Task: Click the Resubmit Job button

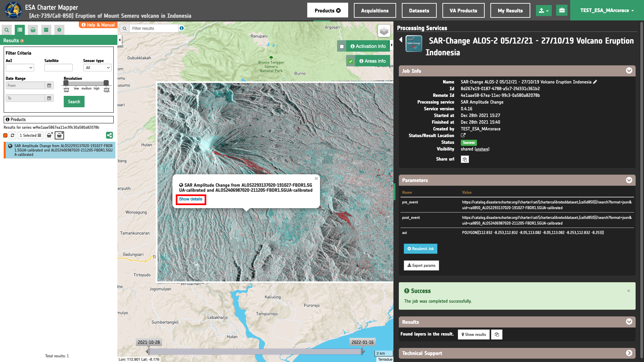Action: pos(421,249)
